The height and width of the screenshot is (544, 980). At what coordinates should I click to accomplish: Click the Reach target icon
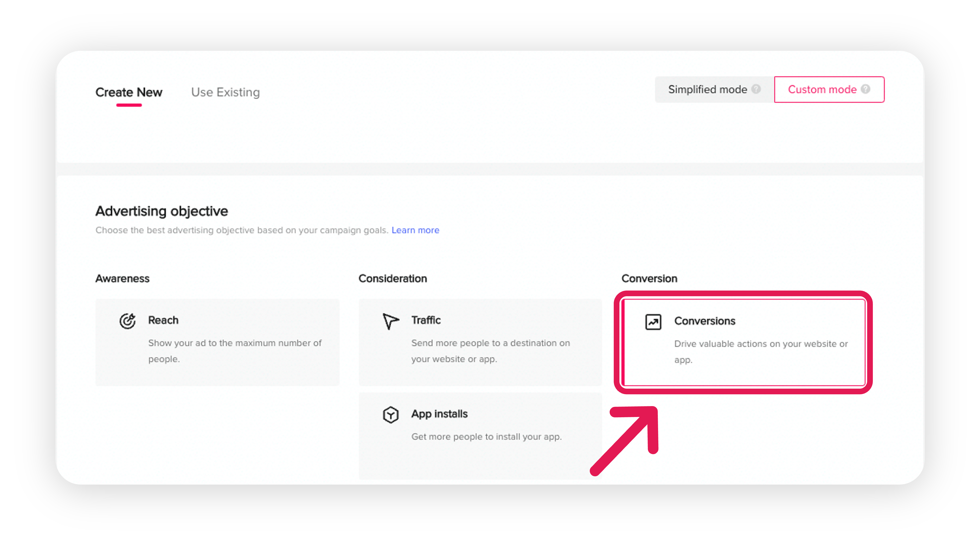128,321
